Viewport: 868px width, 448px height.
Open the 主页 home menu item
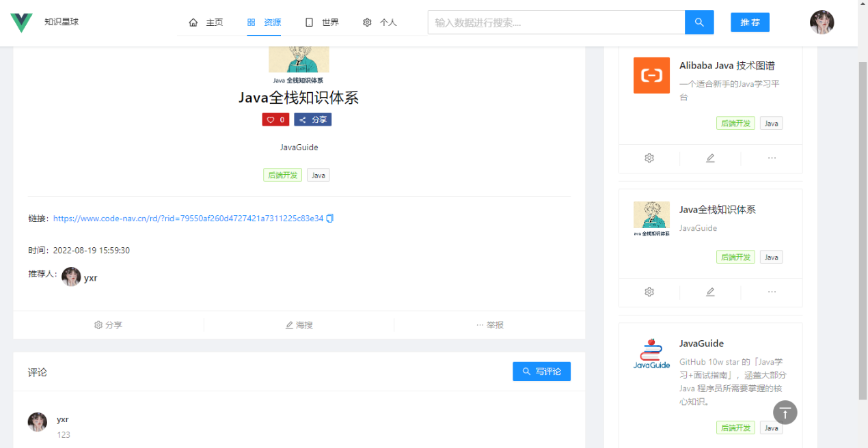tap(206, 23)
